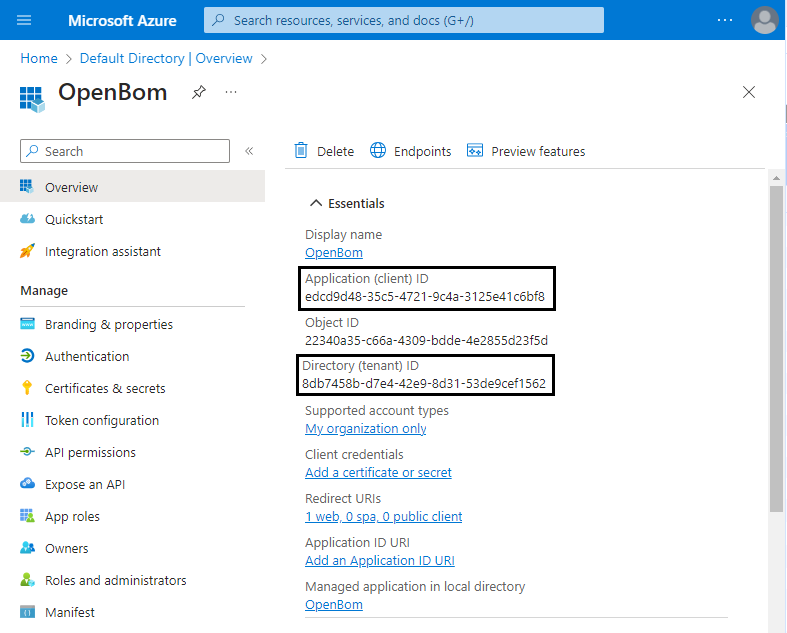
Task: Click the Microsoft Azure home logo text
Action: pos(122,21)
